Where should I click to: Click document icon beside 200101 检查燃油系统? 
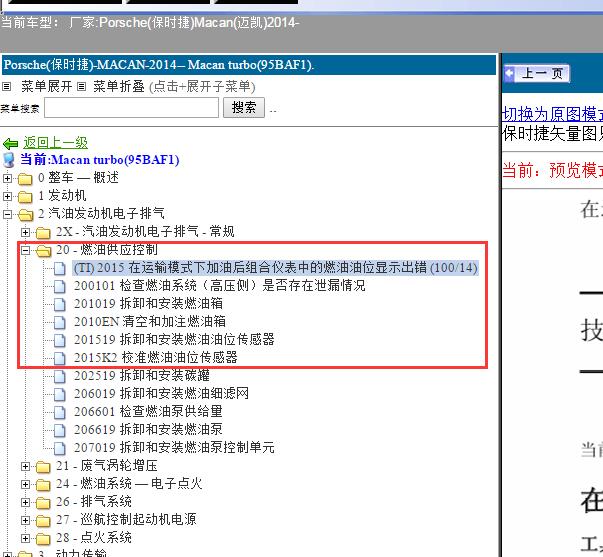pyautogui.click(x=60, y=286)
